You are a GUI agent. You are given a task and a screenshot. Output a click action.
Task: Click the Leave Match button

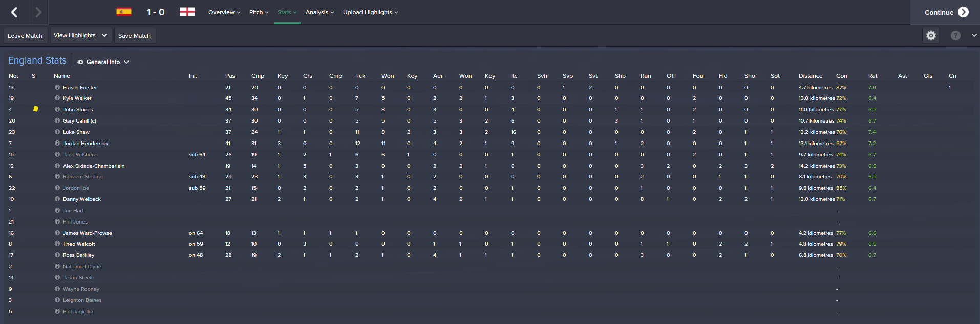point(25,36)
